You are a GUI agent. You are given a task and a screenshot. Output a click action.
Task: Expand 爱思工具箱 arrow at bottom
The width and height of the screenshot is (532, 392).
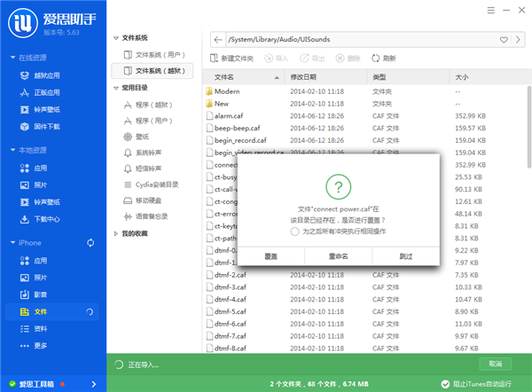coord(94,384)
